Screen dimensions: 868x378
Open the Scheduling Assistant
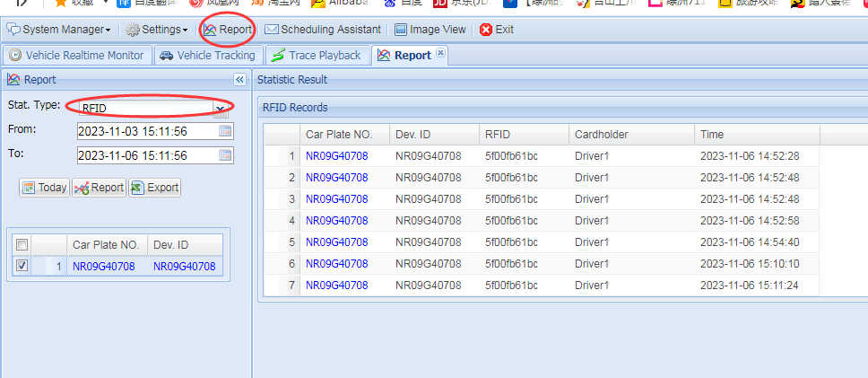click(323, 30)
